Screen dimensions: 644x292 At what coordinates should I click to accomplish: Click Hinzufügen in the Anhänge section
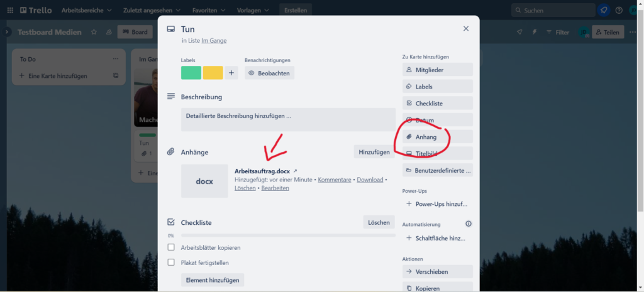374,152
